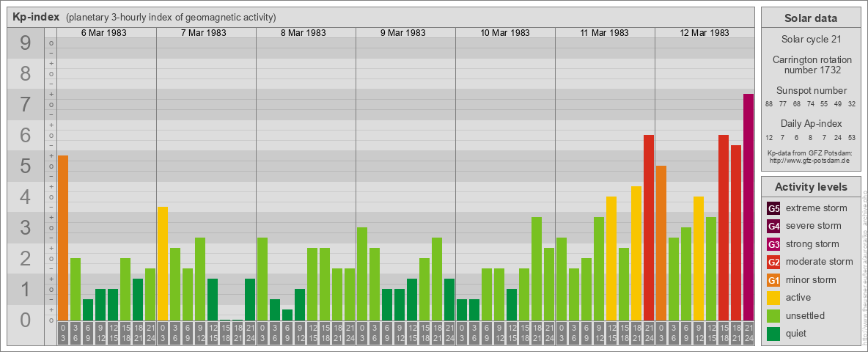Click the G2 moderate storm legend icon
The height and width of the screenshot is (352, 868).
[773, 262]
